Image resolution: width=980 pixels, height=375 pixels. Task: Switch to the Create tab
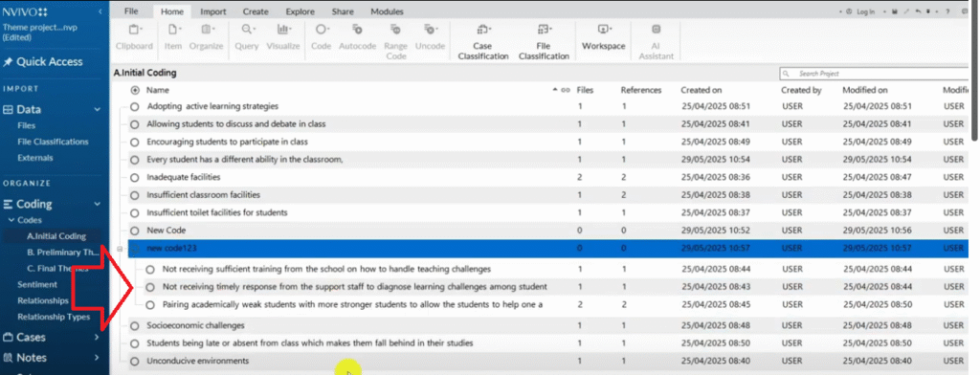256,11
